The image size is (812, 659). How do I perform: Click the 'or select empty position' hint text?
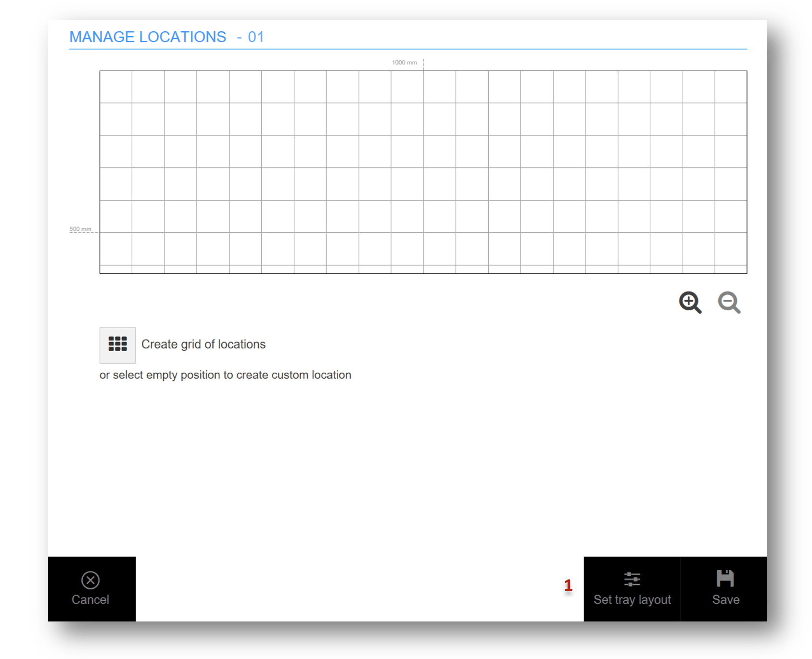[x=225, y=375]
